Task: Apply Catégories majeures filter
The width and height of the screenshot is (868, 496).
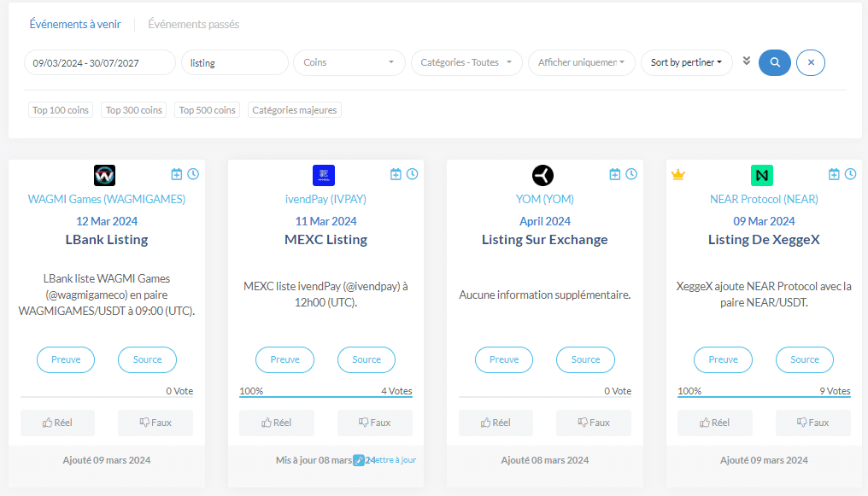Action: point(295,110)
